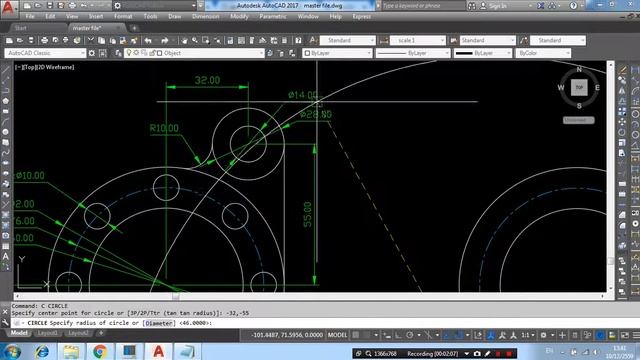Viewport: 640px width, 360px height.
Task: Open the ByLayer lineweight dropdown
Action: (x=482, y=53)
